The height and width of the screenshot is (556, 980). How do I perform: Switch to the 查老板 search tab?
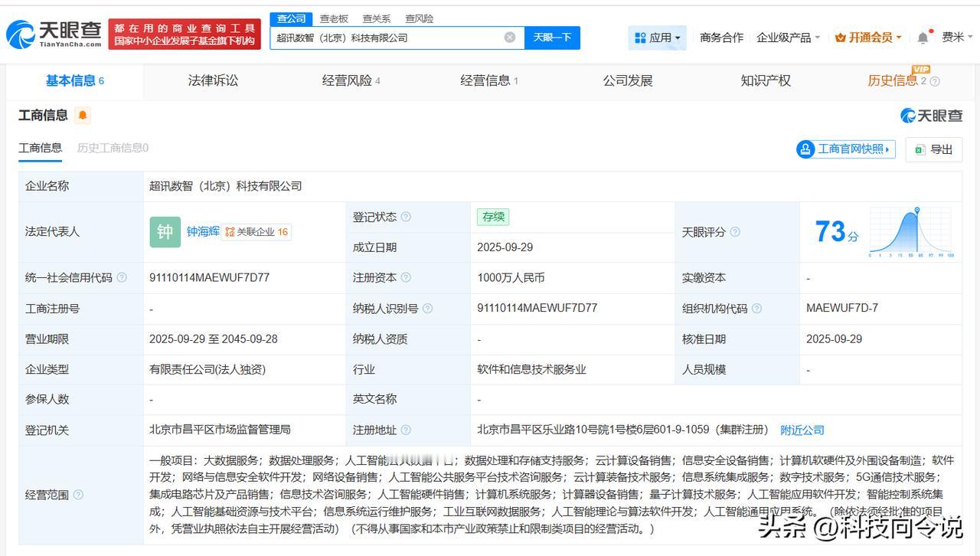[x=334, y=18]
